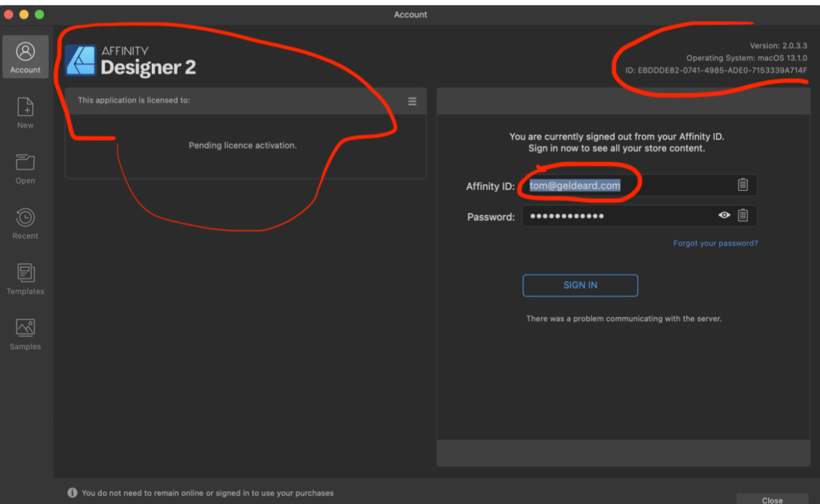The image size is (820, 504).
Task: Click the "Version: 2.0.3.3" text
Action: coord(779,46)
